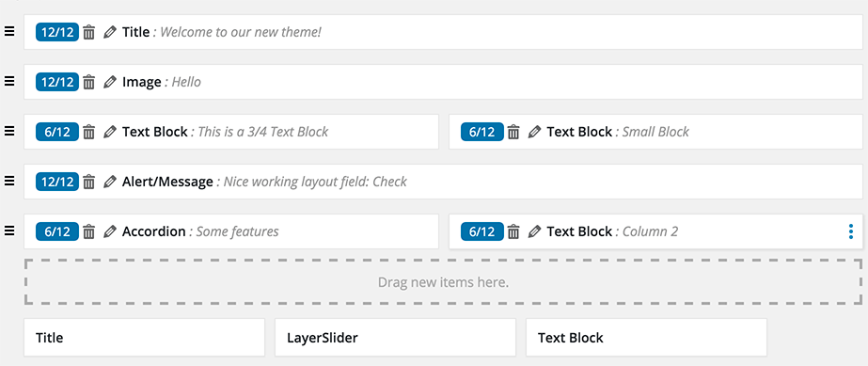868x366 pixels.
Task: Click trash icon on Alert/Message block
Action: pyautogui.click(x=89, y=182)
